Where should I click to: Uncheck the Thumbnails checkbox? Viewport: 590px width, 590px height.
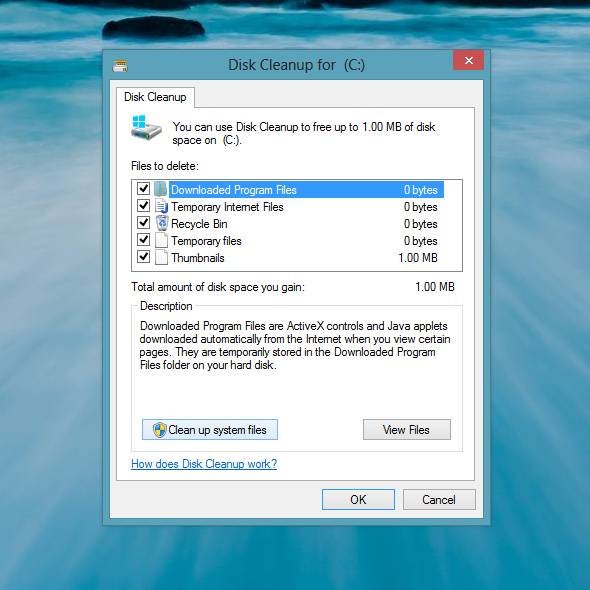click(x=143, y=257)
